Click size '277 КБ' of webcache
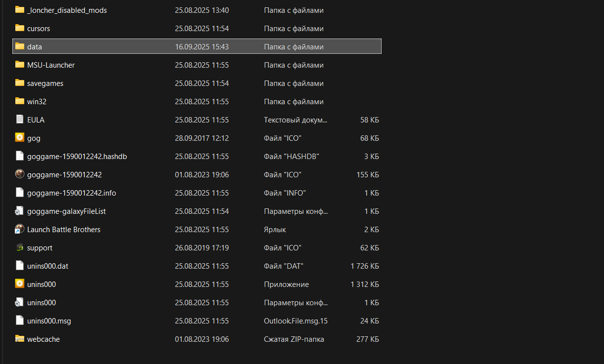Screen dimensions: 604x364 pyautogui.click(x=368, y=339)
